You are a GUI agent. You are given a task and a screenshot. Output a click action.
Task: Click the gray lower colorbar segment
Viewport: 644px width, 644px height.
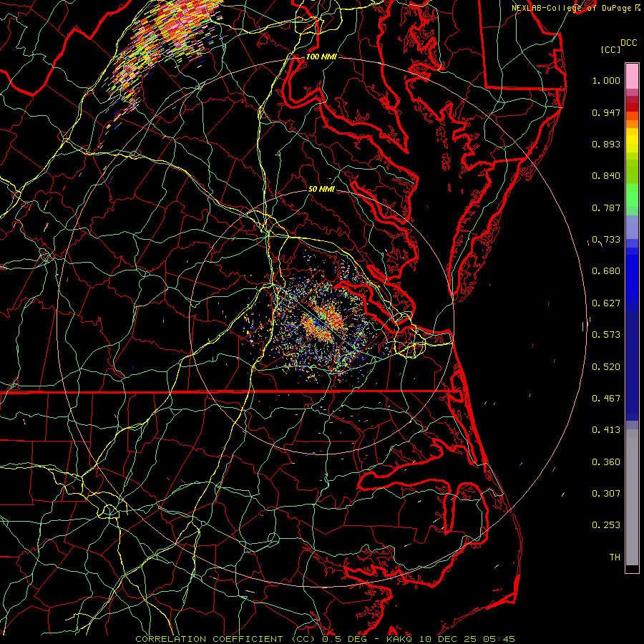point(632,497)
